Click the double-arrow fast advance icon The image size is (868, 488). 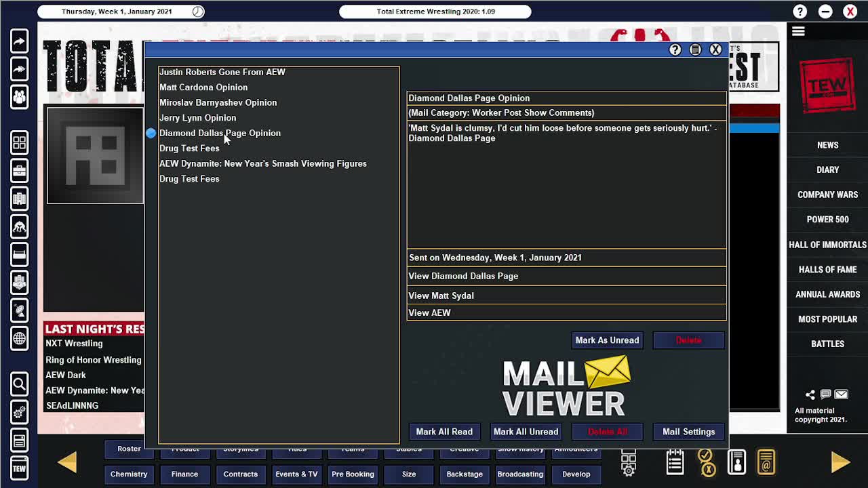pos(19,69)
